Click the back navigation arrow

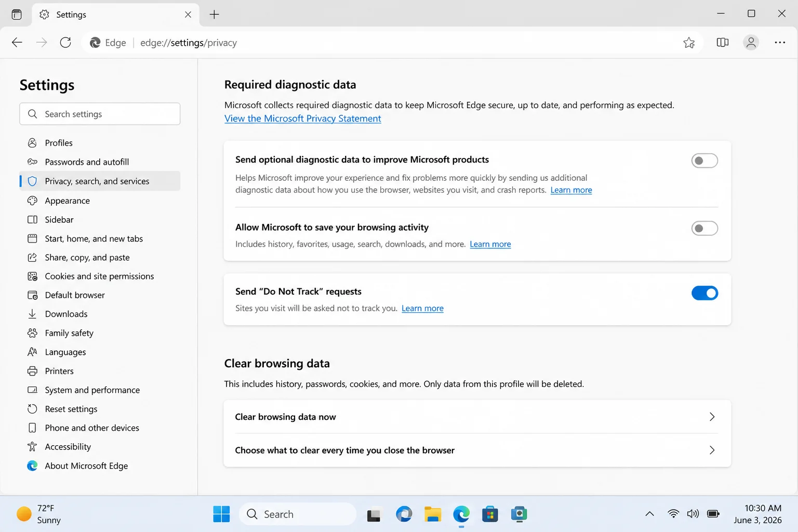tap(17, 43)
